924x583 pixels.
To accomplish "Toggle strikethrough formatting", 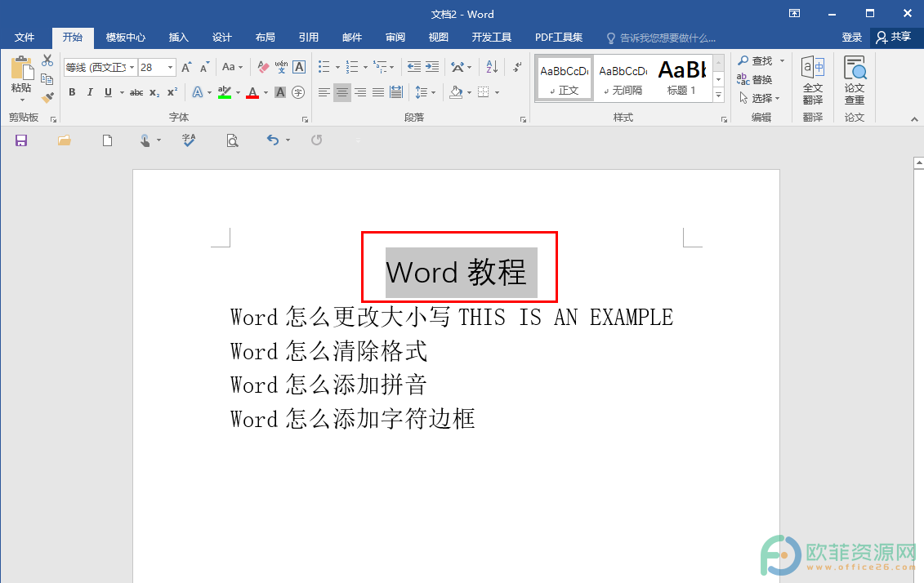I will (136, 92).
